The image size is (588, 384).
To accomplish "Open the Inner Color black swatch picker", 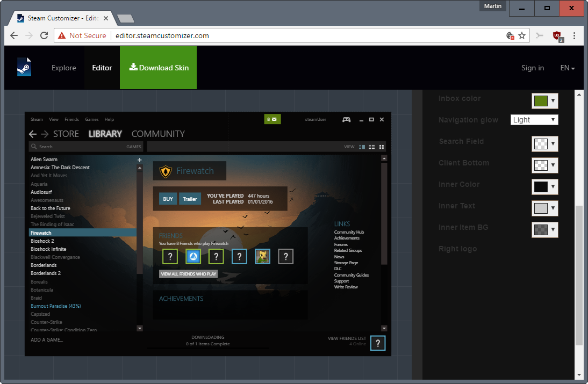I will click(545, 186).
